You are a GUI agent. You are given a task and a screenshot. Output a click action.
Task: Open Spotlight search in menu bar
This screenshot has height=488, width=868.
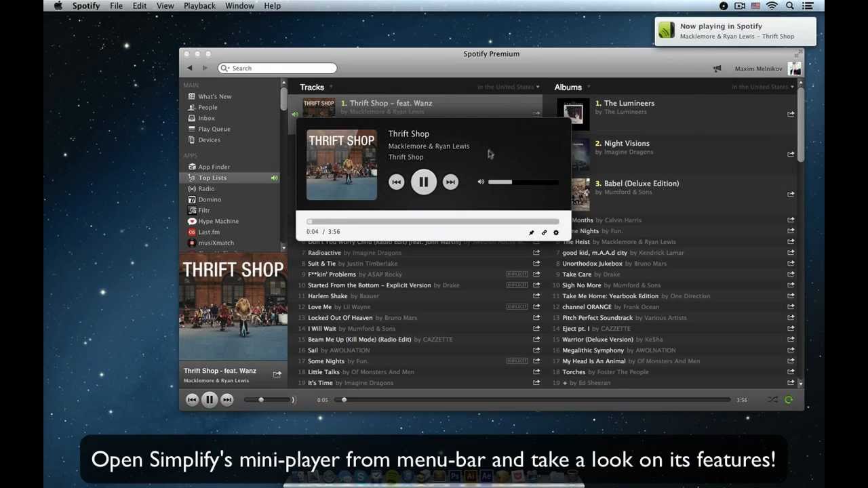tap(790, 6)
